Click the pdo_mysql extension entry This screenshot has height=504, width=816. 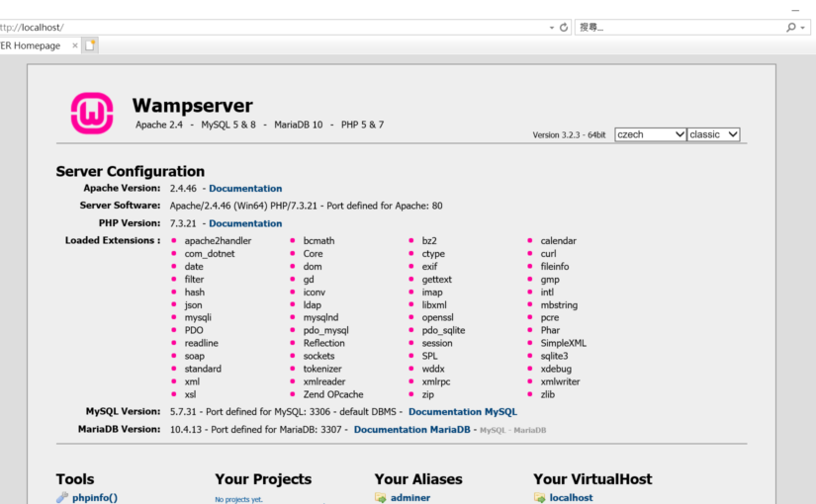[325, 330]
